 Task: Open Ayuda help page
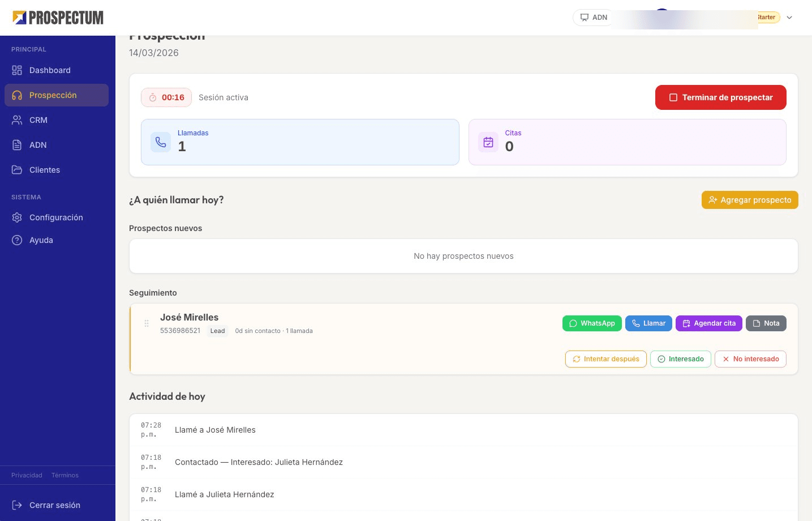(41, 240)
